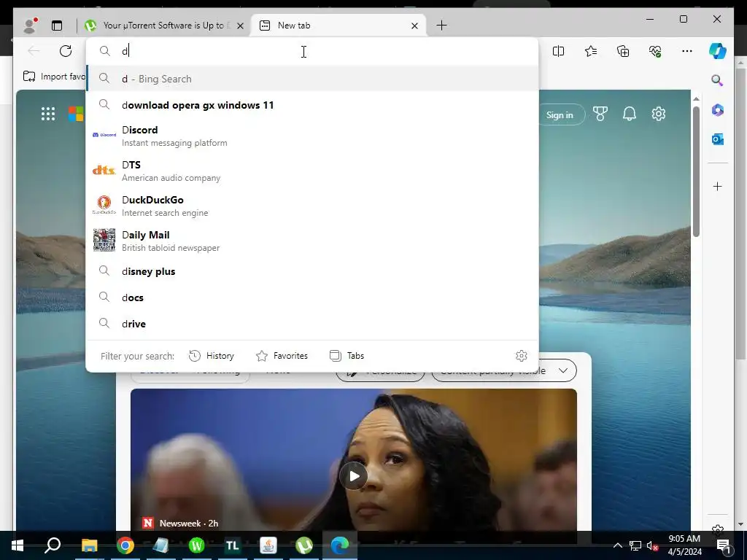Choose the 'disney plus' suggestion
The width and height of the screenshot is (747, 560).
coord(312,271)
